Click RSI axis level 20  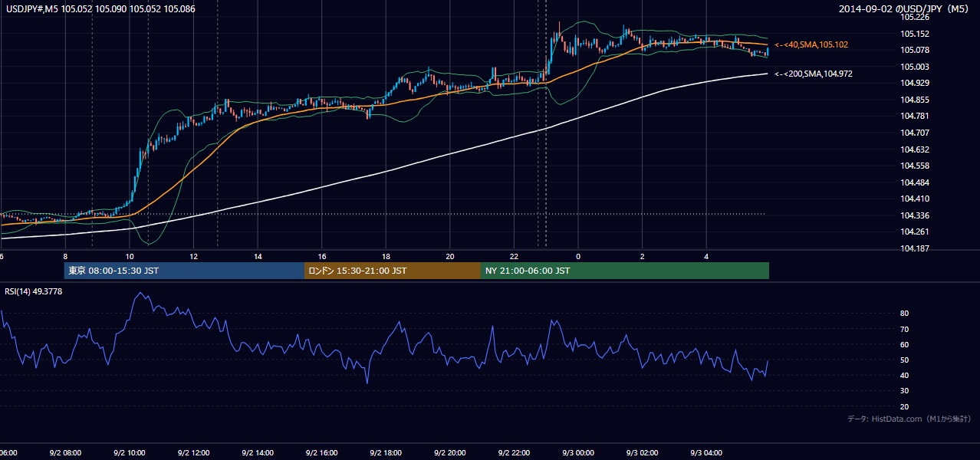[905, 406]
